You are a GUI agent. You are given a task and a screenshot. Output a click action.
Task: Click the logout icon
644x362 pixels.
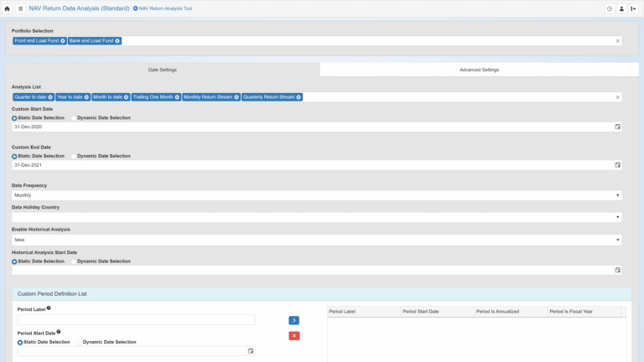(x=633, y=8)
